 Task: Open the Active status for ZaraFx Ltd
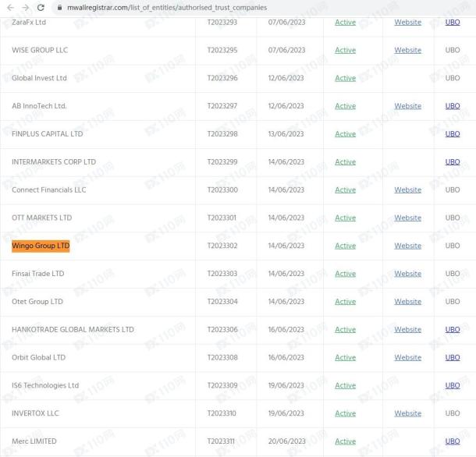[x=345, y=23]
